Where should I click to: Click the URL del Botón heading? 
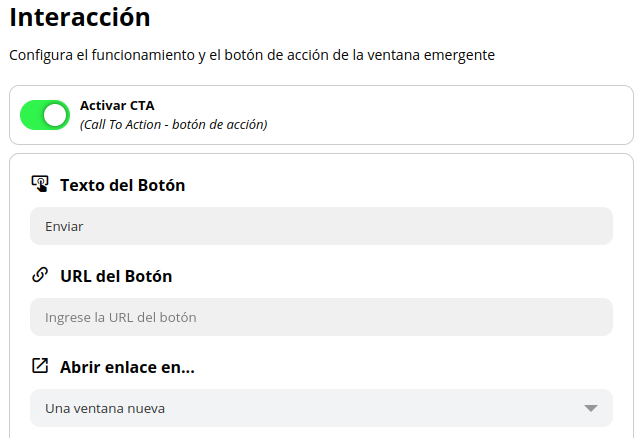coord(116,276)
